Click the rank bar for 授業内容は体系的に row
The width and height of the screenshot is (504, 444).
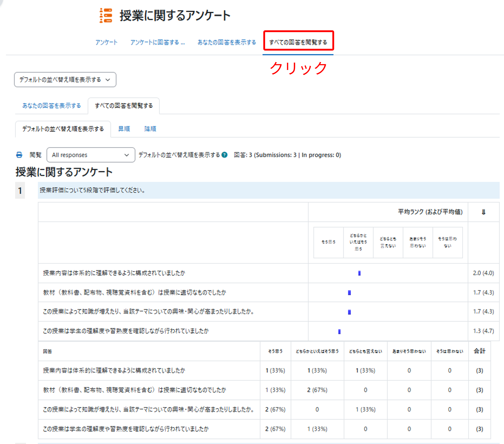point(359,273)
